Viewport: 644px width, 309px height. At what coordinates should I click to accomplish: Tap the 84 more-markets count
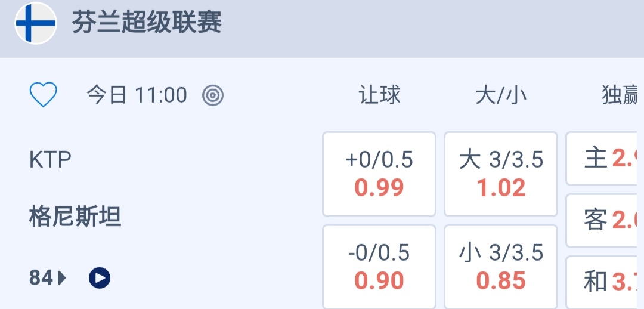(41, 277)
